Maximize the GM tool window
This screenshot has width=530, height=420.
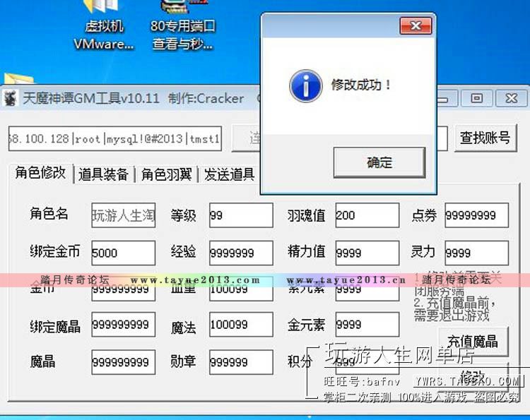pyautogui.click(x=476, y=98)
